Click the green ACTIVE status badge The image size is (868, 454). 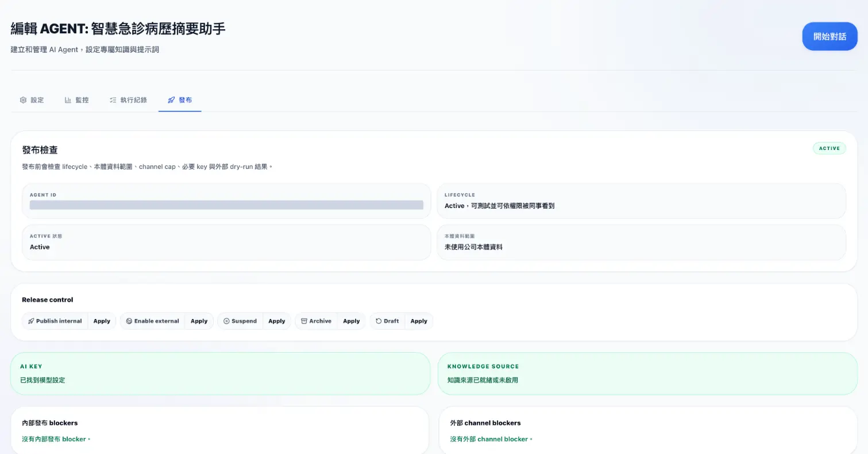click(829, 148)
